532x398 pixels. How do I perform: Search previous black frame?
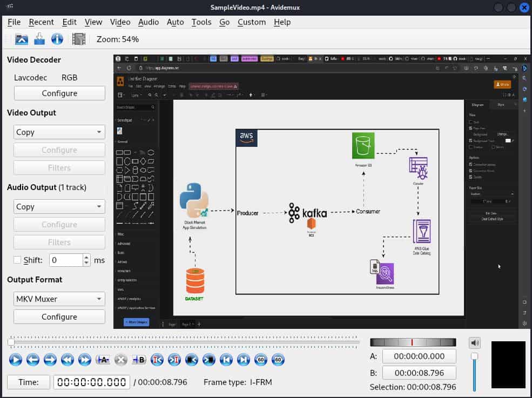point(192,360)
